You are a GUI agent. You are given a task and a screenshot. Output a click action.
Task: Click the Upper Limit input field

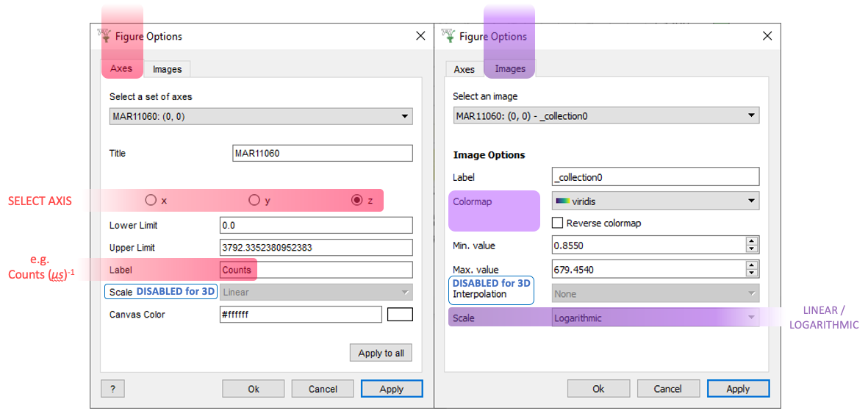[x=316, y=248]
